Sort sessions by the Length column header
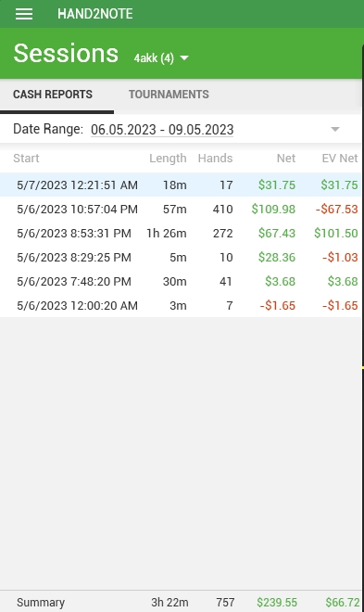This screenshot has width=364, height=612. pos(168,158)
